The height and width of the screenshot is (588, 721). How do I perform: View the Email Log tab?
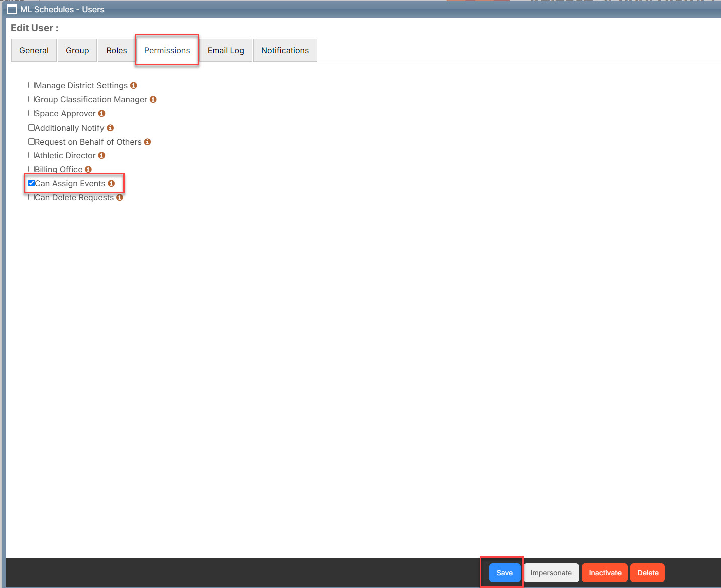tap(226, 50)
